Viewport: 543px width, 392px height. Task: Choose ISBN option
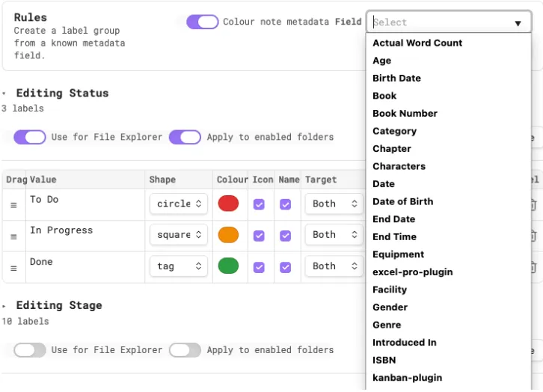tap(449, 361)
